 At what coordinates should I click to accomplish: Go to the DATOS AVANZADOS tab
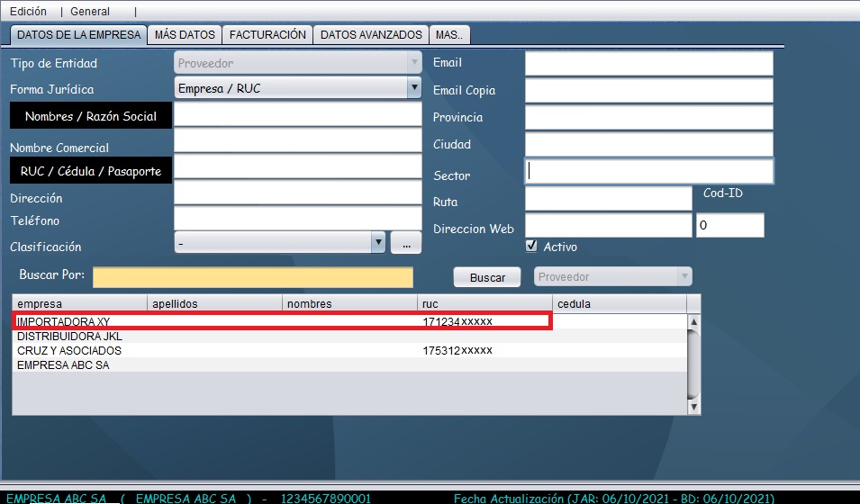click(371, 35)
